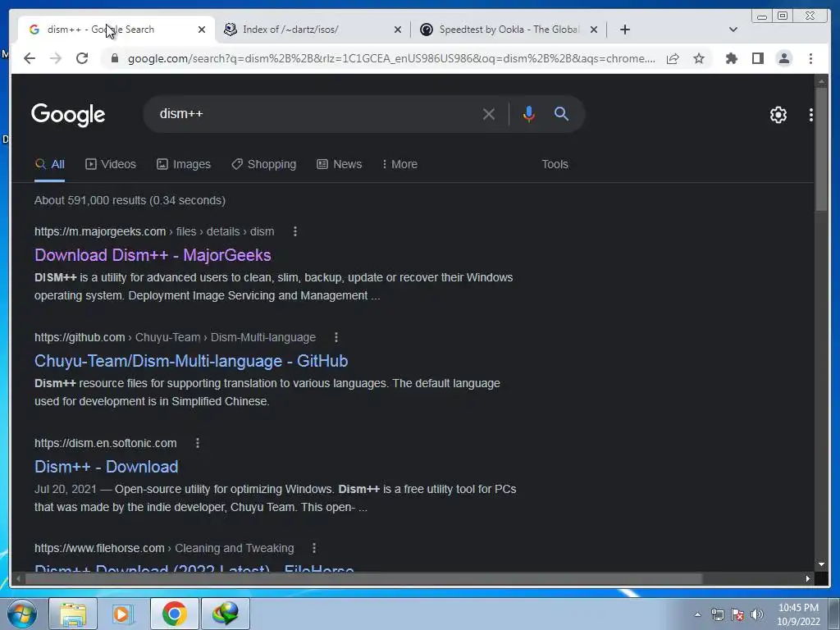Screen dimensions: 840x630
Task: Open Google options three-dot icon beside the gear
Action: point(810,115)
